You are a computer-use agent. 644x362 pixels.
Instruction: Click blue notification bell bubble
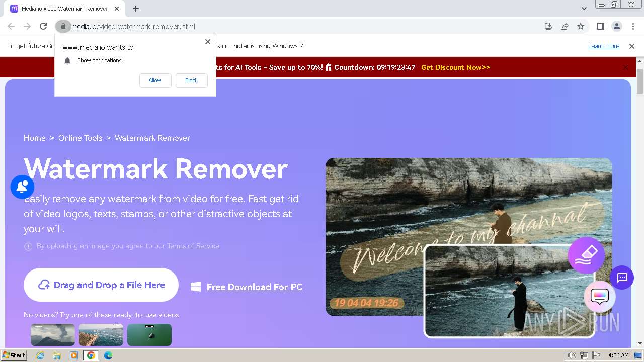tap(22, 187)
